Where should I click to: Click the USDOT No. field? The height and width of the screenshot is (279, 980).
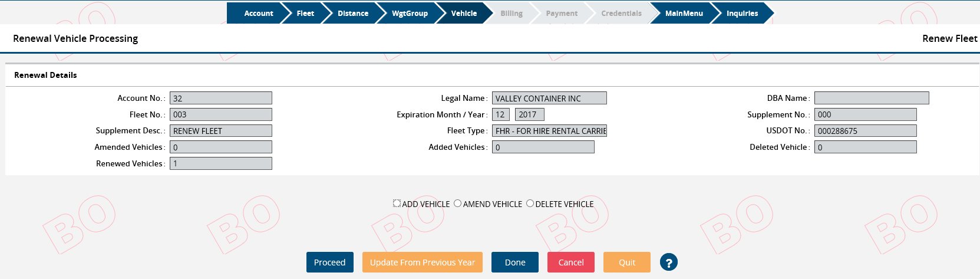[x=865, y=130]
